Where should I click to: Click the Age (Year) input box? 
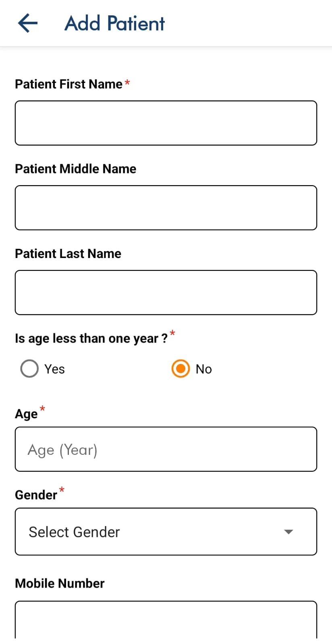(166, 449)
